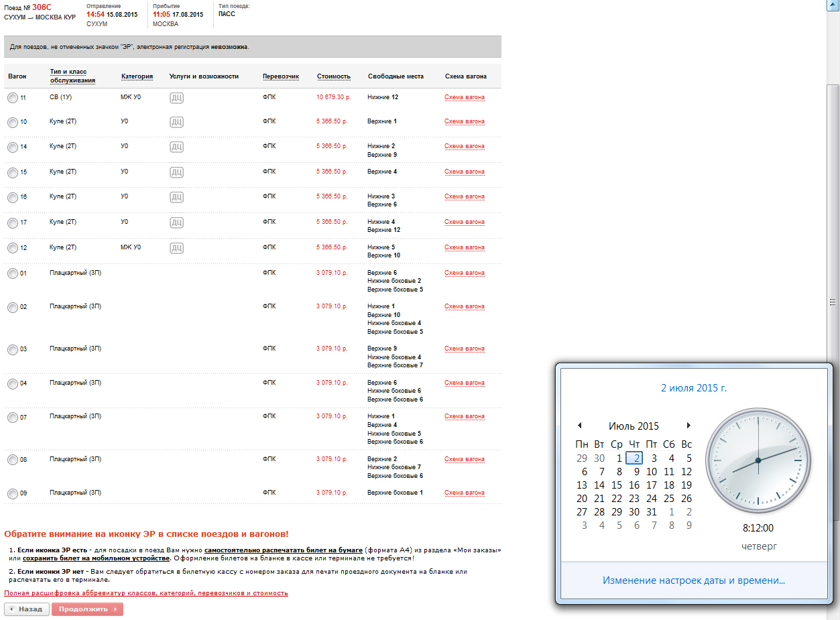Screen dimensions: 840x620
Task: Select wagon 11 СВ radio button
Action: tap(13, 98)
